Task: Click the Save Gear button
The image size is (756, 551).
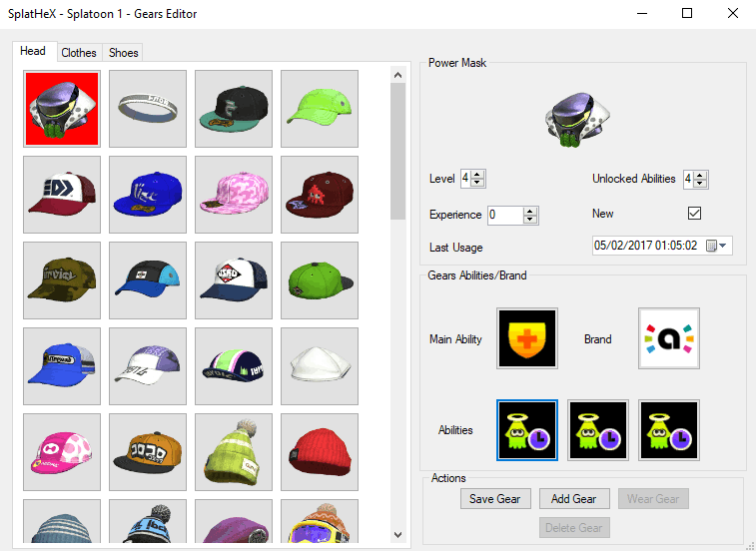Action: click(495, 498)
